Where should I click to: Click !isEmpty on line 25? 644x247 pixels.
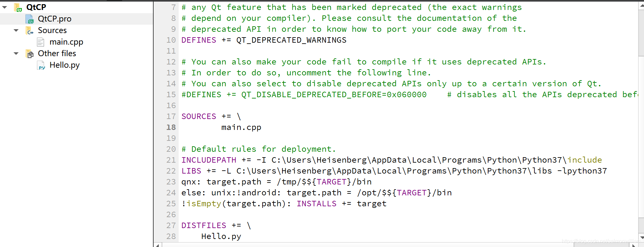(x=201, y=204)
